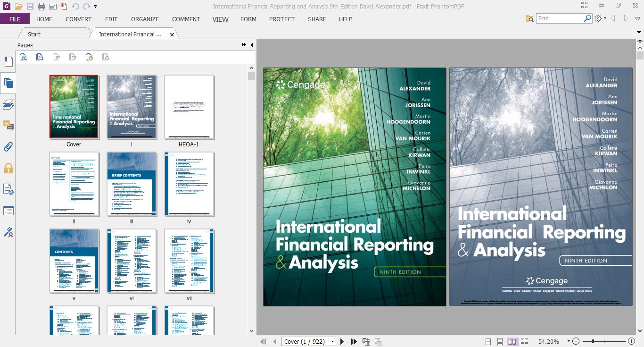Open the document properties sidebar icon
Image resolution: width=644 pixels, height=347 pixels.
[x=8, y=189]
